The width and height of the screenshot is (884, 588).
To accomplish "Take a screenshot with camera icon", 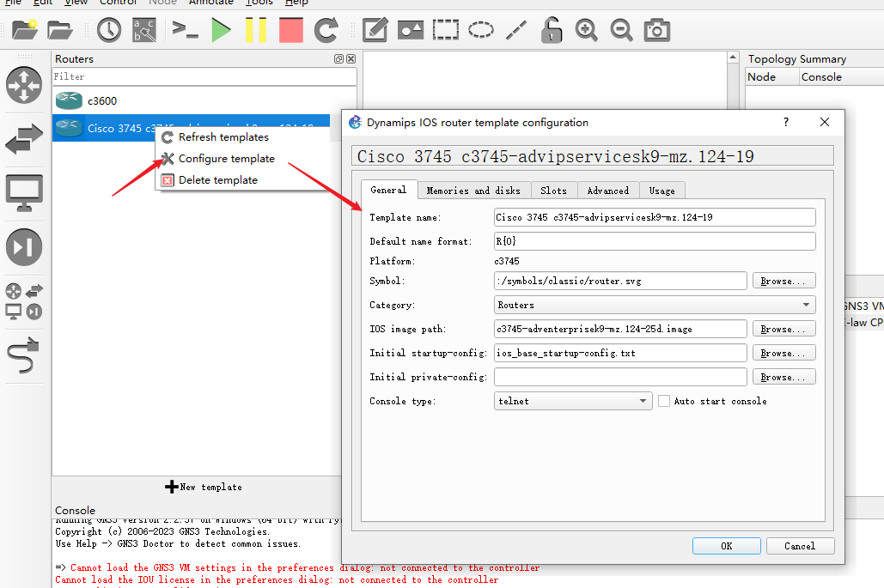I will pyautogui.click(x=657, y=30).
